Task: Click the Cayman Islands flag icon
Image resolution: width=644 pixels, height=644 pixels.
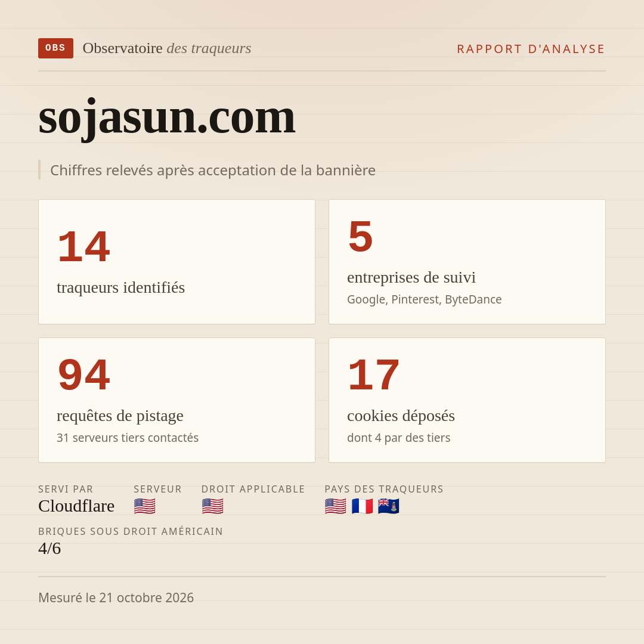Action: (389, 506)
